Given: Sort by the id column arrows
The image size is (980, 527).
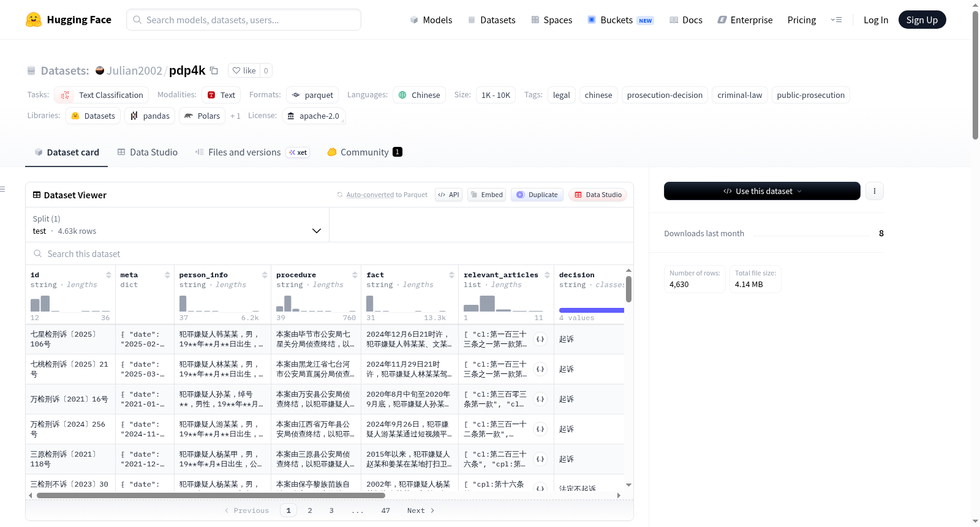Looking at the screenshot, I should tap(108, 275).
